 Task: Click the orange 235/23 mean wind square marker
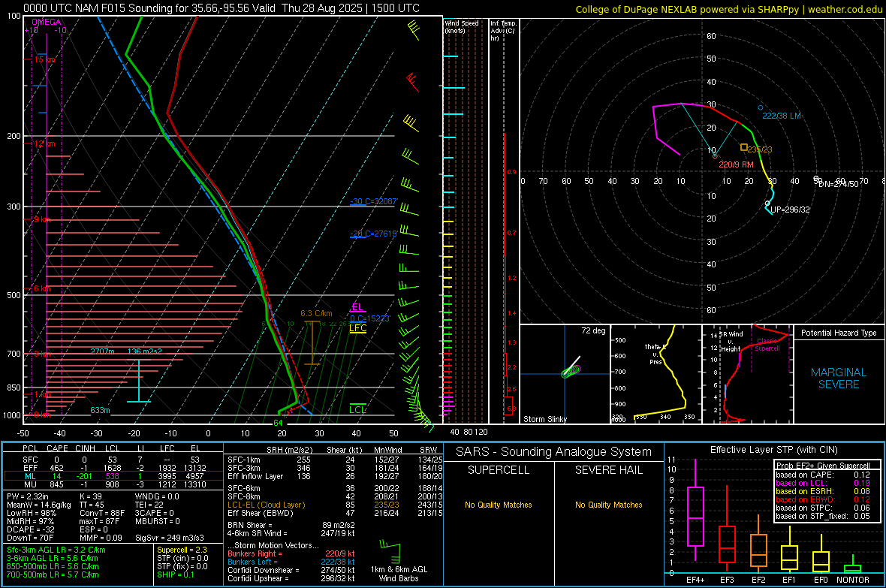744,148
